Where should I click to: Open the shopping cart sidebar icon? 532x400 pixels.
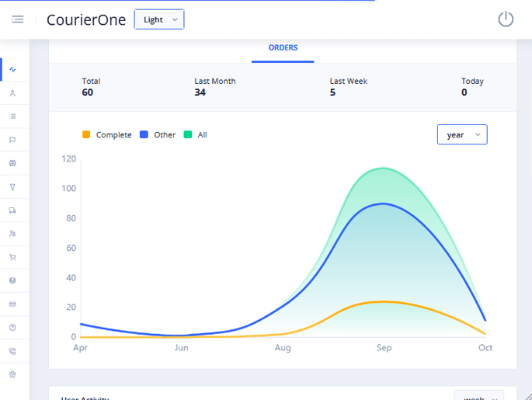click(x=12, y=257)
